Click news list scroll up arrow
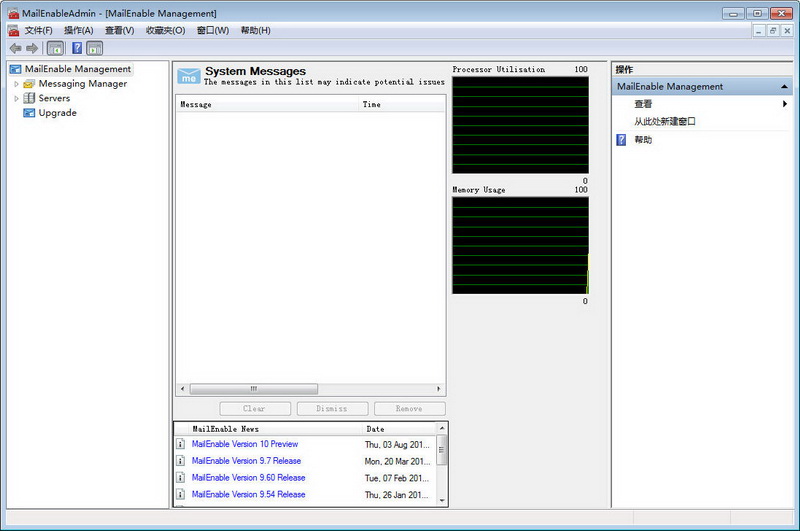 442,428
